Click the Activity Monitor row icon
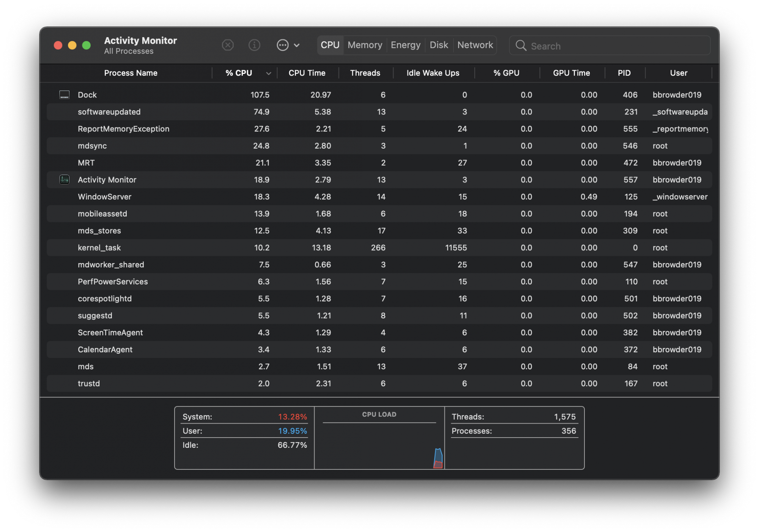The image size is (759, 532). [65, 180]
